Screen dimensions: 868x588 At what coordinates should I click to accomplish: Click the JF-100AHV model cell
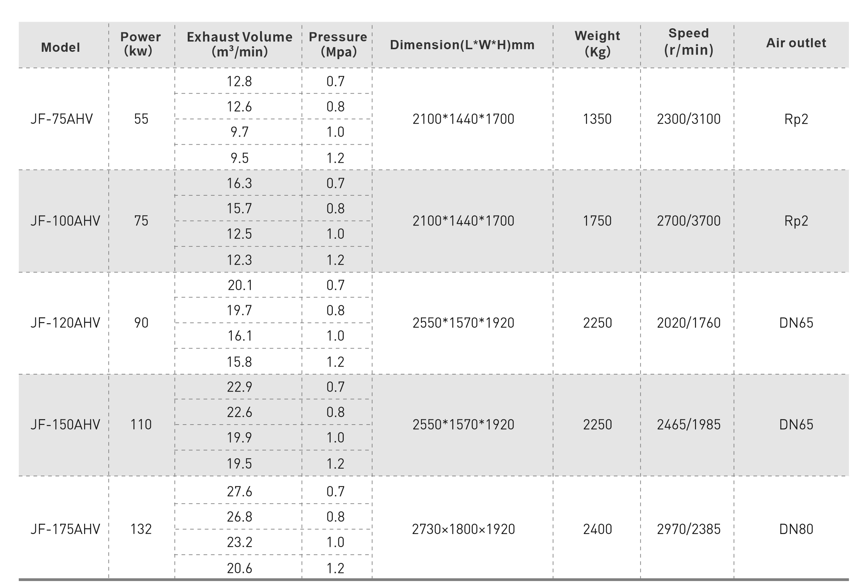click(65, 221)
